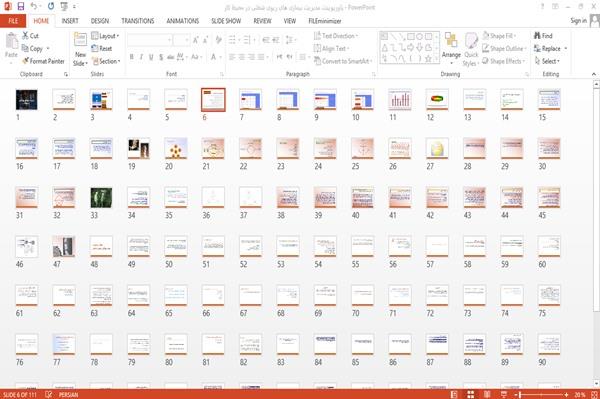Toggle Align Right paragraph
This screenshot has width=600, height=399.
point(251,57)
